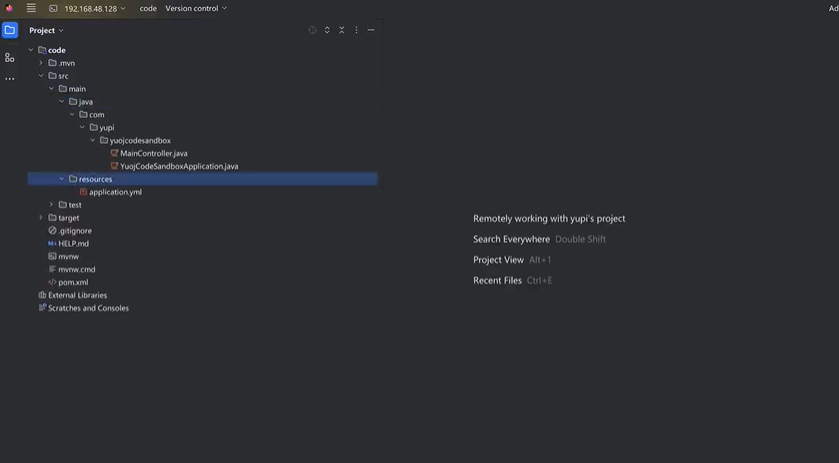
Task: Open the JetBrains Gateway logo icon
Action: (x=9, y=8)
